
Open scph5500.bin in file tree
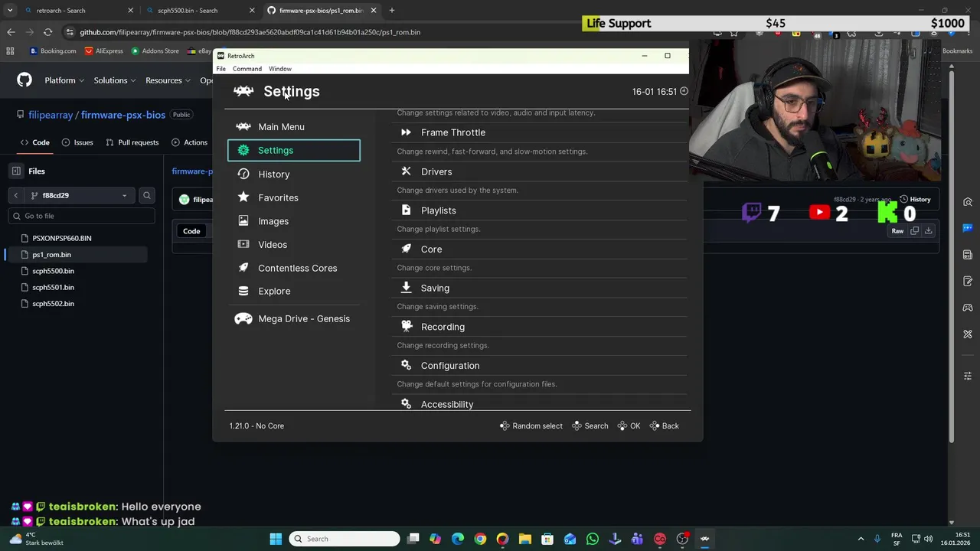53,271
